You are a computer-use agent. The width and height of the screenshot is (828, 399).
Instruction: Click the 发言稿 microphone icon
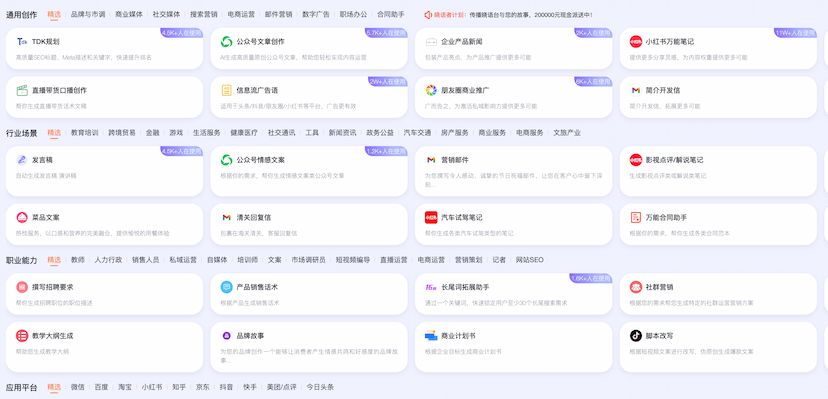(x=22, y=160)
